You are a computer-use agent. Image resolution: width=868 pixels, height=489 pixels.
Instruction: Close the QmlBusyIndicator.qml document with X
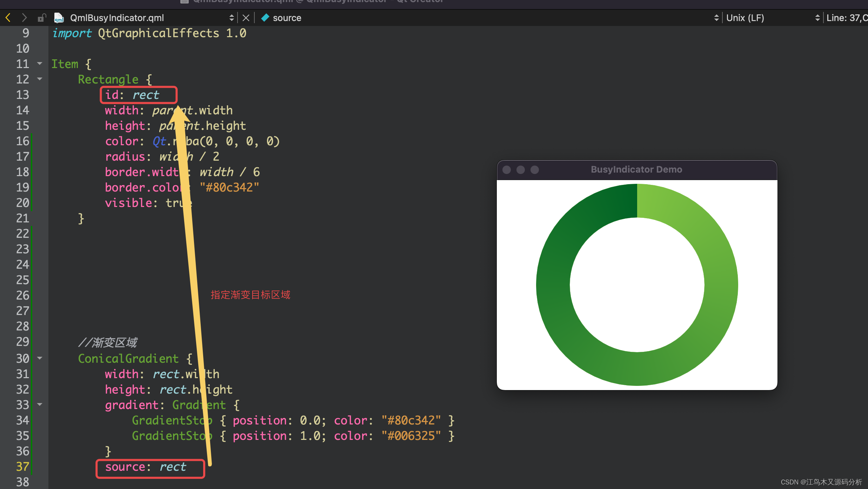[x=246, y=18]
